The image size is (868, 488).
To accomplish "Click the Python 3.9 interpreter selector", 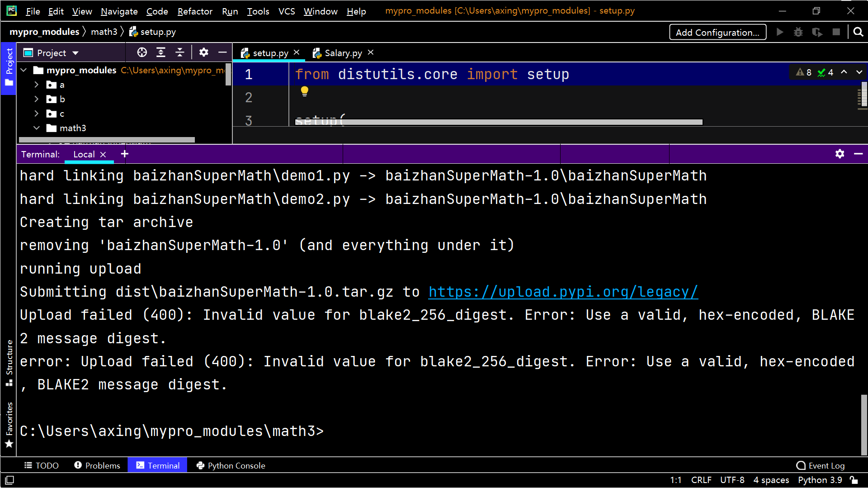I will coord(820,480).
